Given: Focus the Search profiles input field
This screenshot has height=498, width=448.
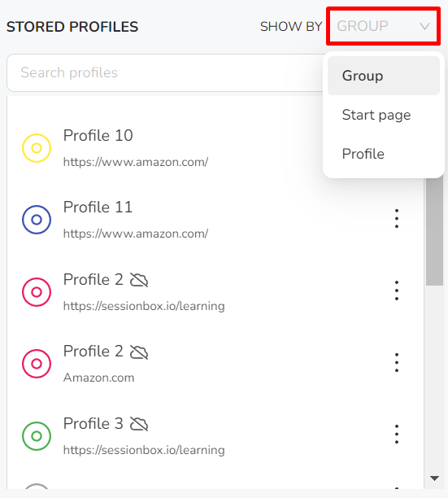Looking at the screenshot, I should (165, 72).
